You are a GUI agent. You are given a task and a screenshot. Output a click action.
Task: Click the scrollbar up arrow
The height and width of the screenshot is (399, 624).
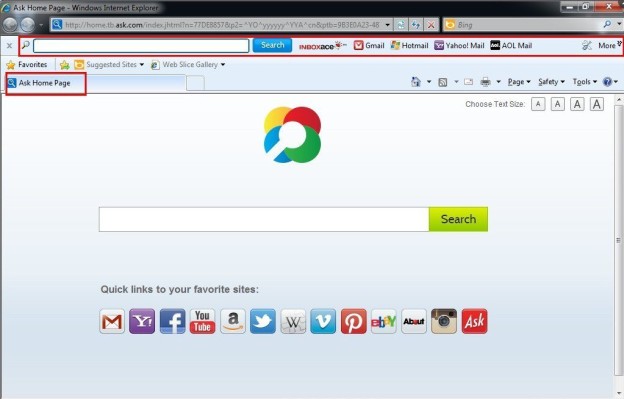pos(618,99)
